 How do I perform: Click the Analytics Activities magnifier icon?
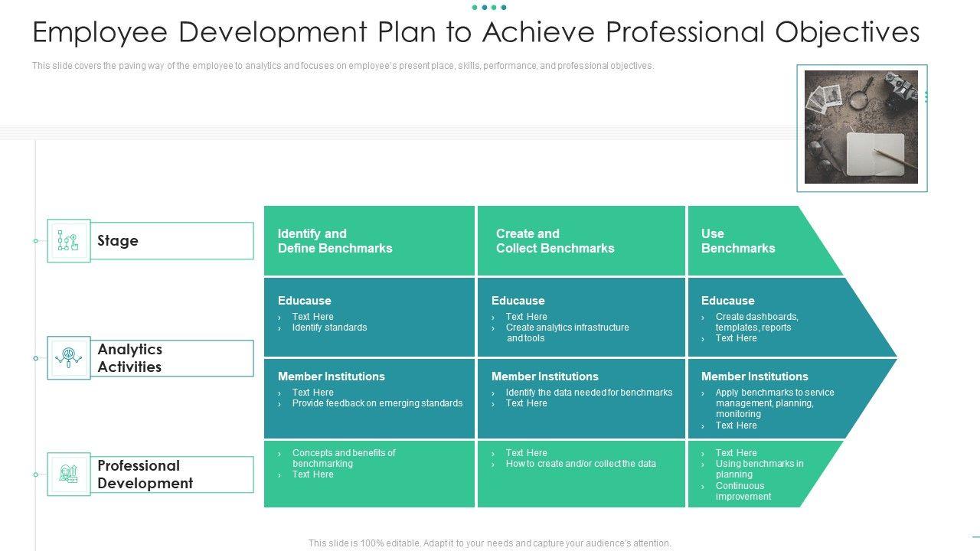(x=68, y=357)
